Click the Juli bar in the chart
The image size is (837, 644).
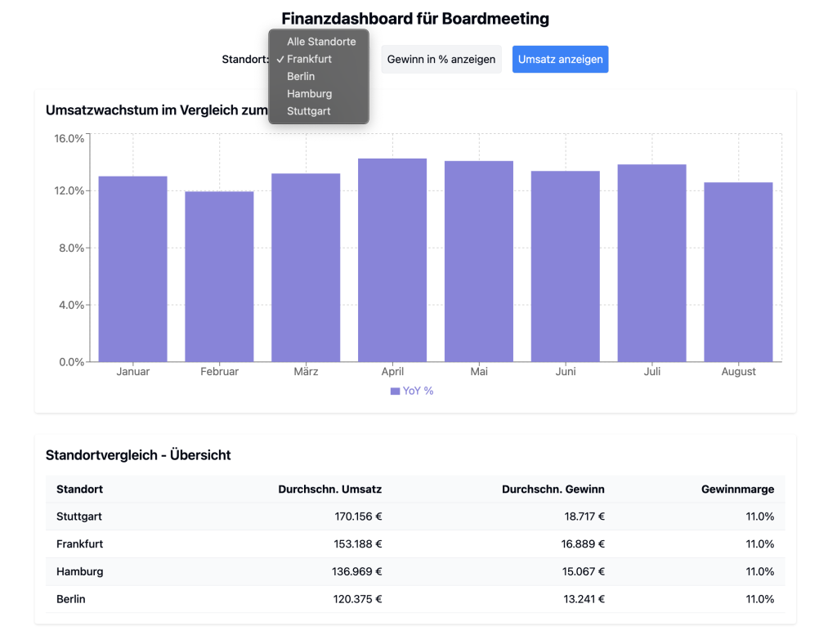pyautogui.click(x=651, y=263)
